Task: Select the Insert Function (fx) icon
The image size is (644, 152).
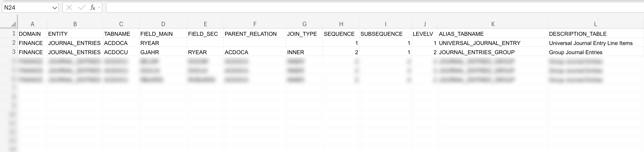Action: click(x=93, y=7)
